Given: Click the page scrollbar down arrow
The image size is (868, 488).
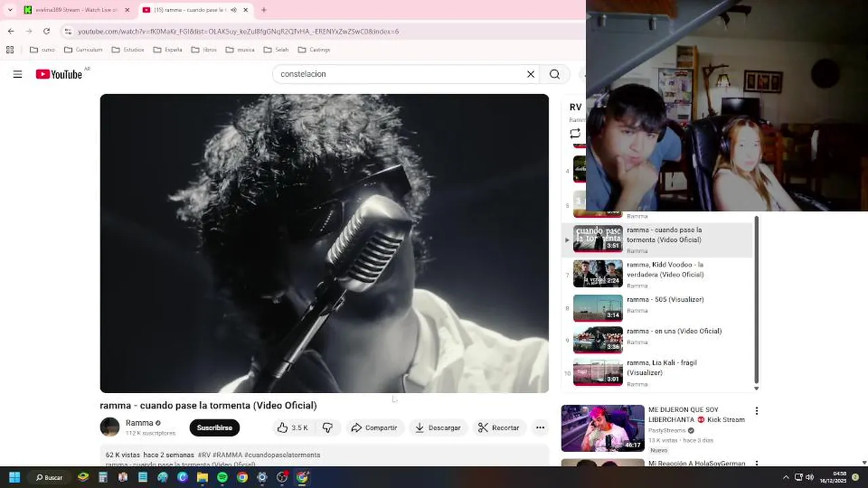Looking at the screenshot, I should tap(863, 463).
